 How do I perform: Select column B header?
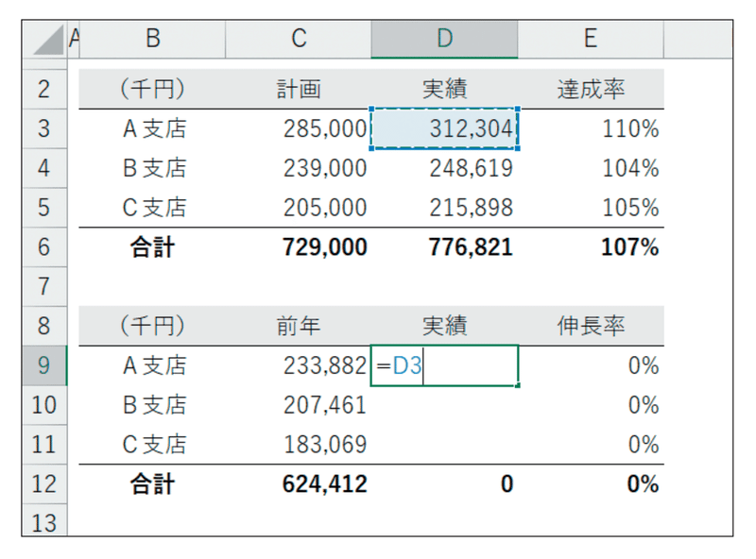coord(152,39)
